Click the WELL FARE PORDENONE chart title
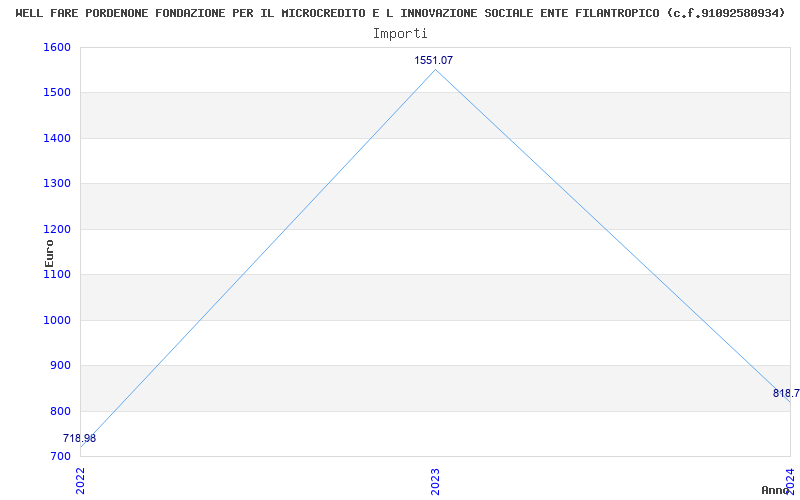 pos(400,13)
